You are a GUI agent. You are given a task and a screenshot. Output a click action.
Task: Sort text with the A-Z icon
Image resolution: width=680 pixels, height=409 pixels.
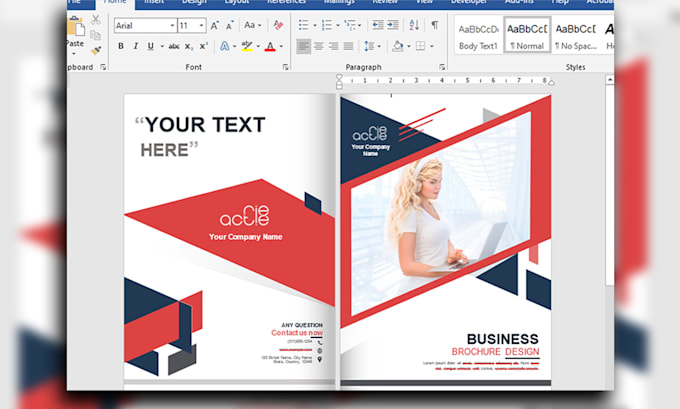(414, 25)
